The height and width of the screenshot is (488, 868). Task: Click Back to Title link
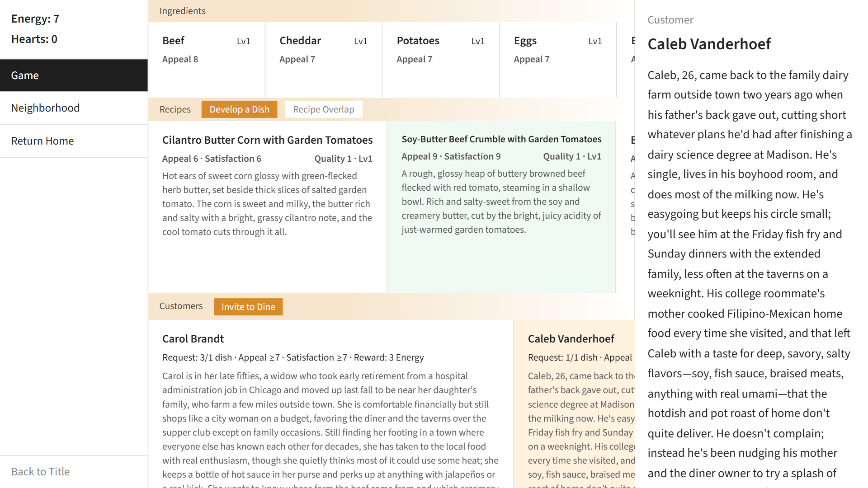click(40, 472)
